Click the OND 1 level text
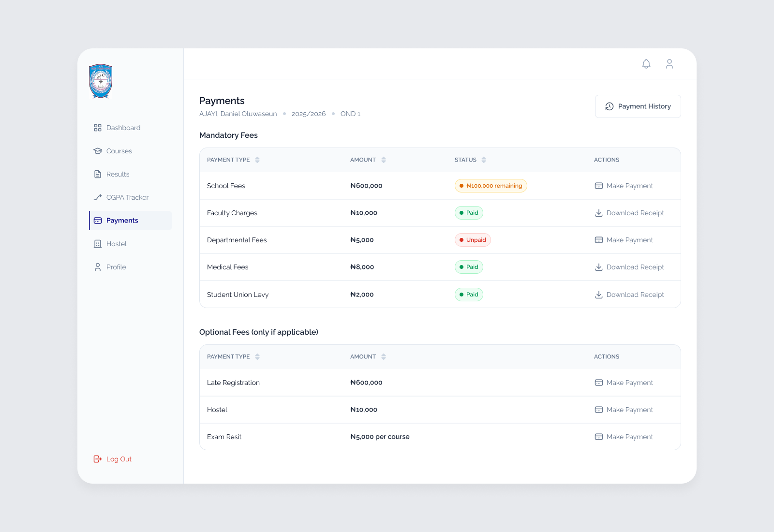774x532 pixels. (350, 114)
